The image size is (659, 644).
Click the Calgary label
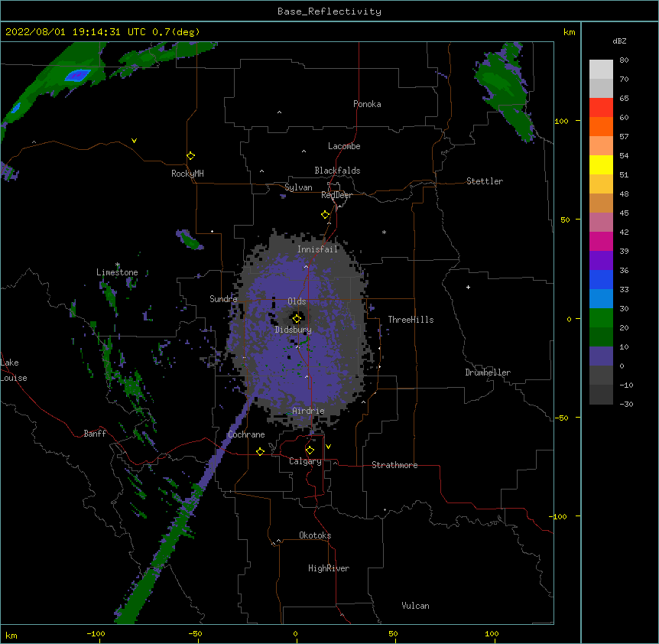click(305, 461)
